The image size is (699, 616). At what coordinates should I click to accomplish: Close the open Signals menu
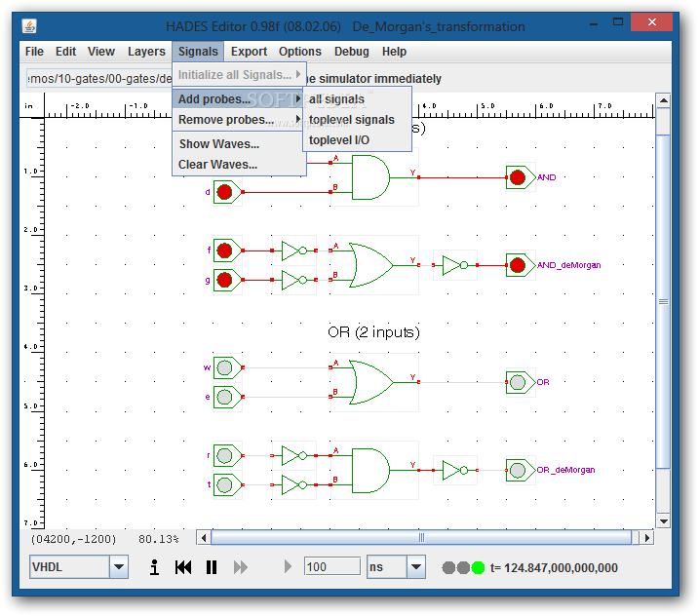click(x=198, y=52)
